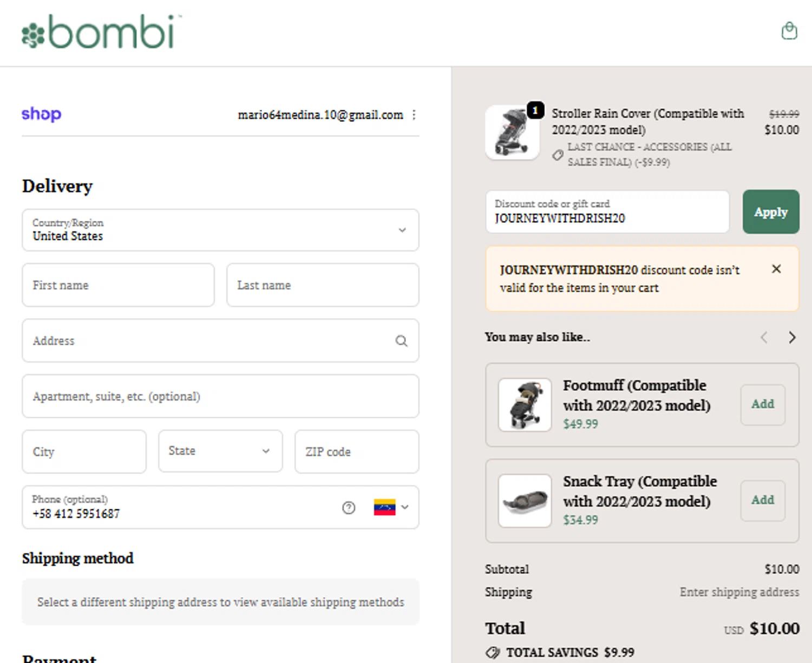Viewport: 812px width, 663px height.
Task: Show next recommended products
Action: (792, 338)
